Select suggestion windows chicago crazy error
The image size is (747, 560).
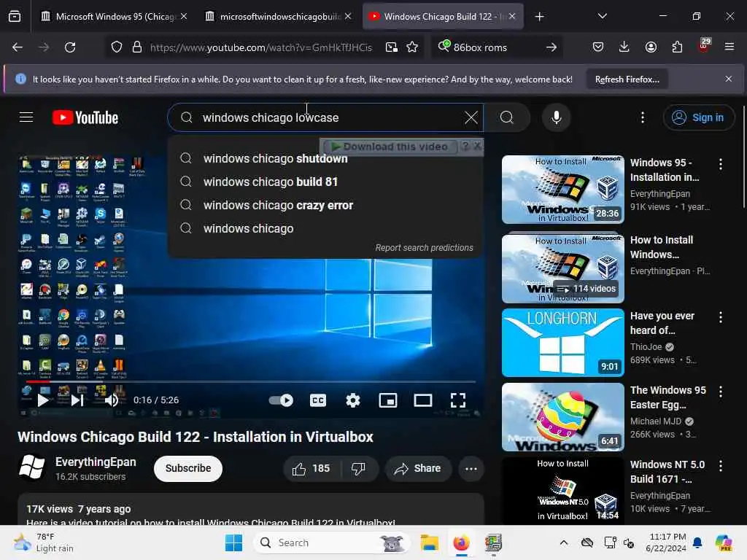325,205
